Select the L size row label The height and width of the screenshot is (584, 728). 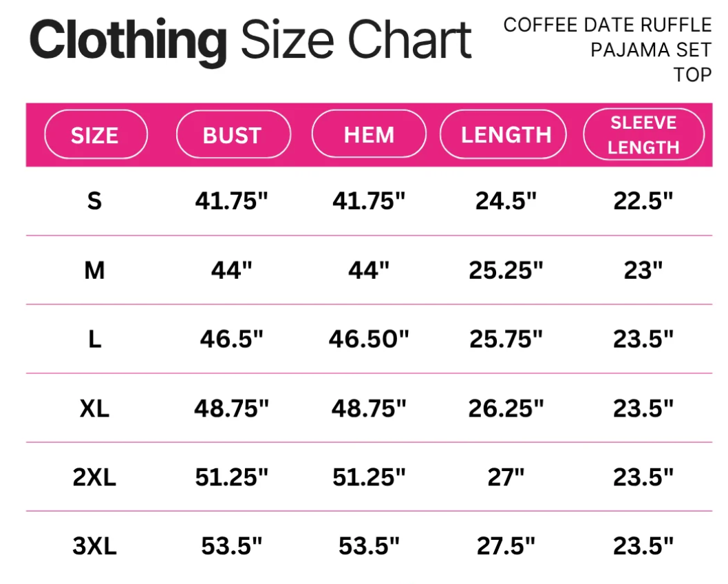[x=95, y=339]
